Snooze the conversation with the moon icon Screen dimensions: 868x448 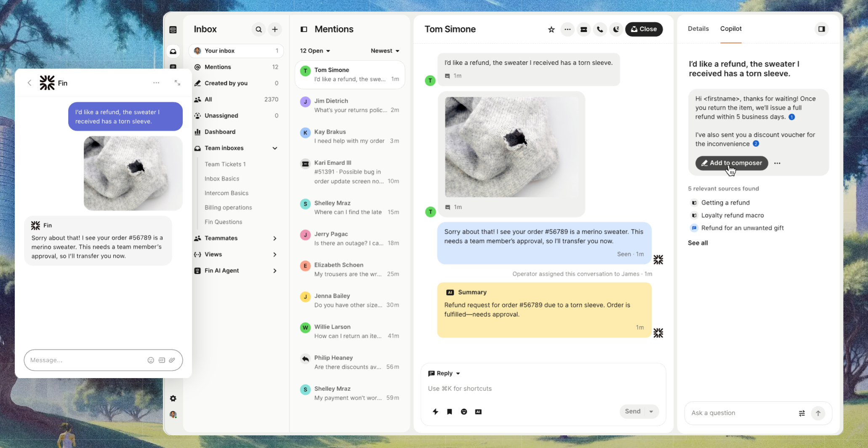616,29
